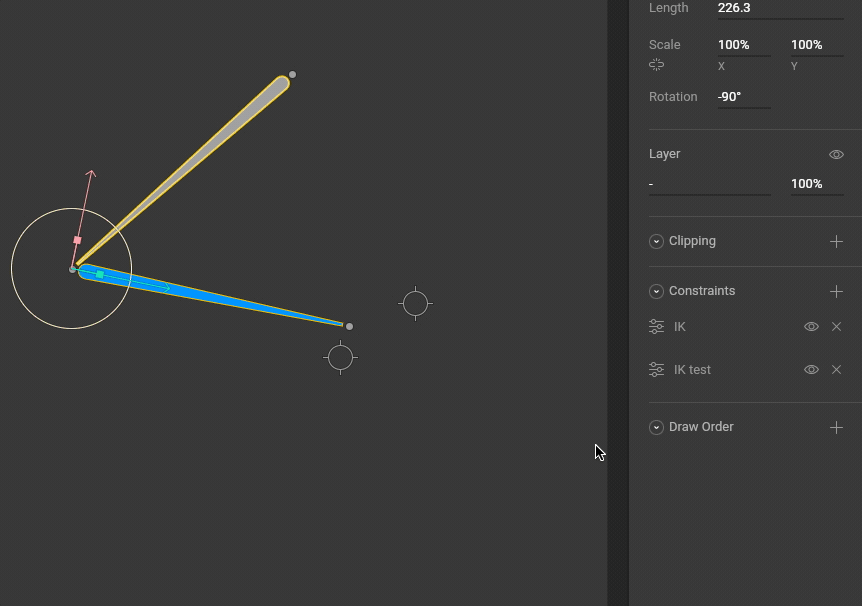Add a new clipping with plus icon
The image size is (862, 606).
[x=836, y=241]
